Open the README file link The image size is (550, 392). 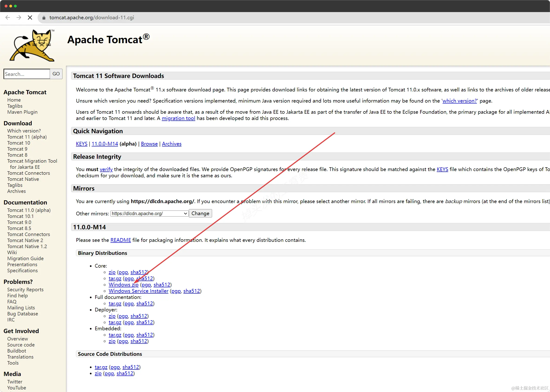(x=121, y=240)
